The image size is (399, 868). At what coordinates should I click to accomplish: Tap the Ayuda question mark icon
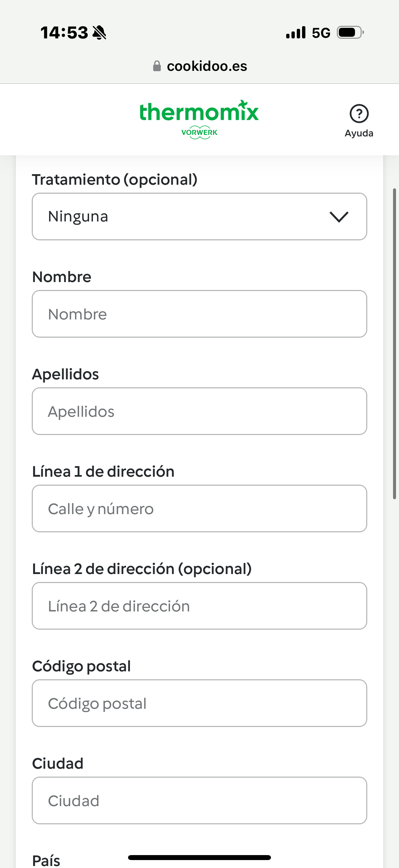[x=359, y=114]
